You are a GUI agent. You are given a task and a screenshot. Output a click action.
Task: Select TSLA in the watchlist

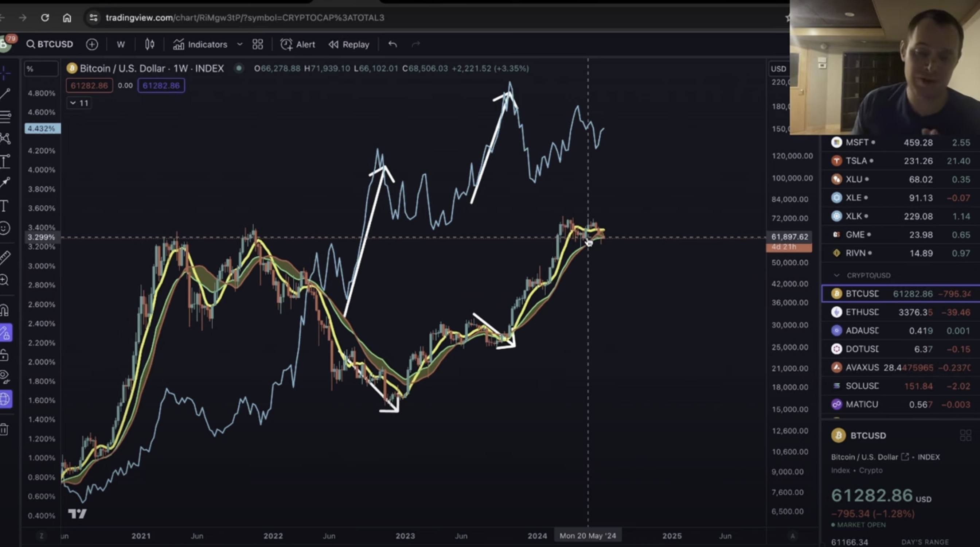901,161
